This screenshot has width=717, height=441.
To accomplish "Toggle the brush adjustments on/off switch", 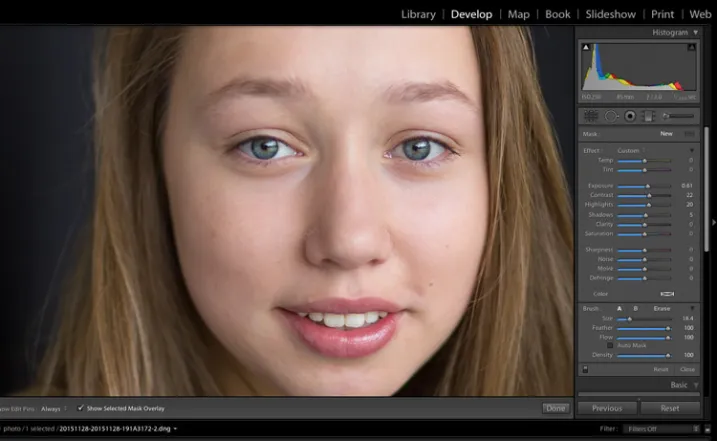I will [x=585, y=369].
